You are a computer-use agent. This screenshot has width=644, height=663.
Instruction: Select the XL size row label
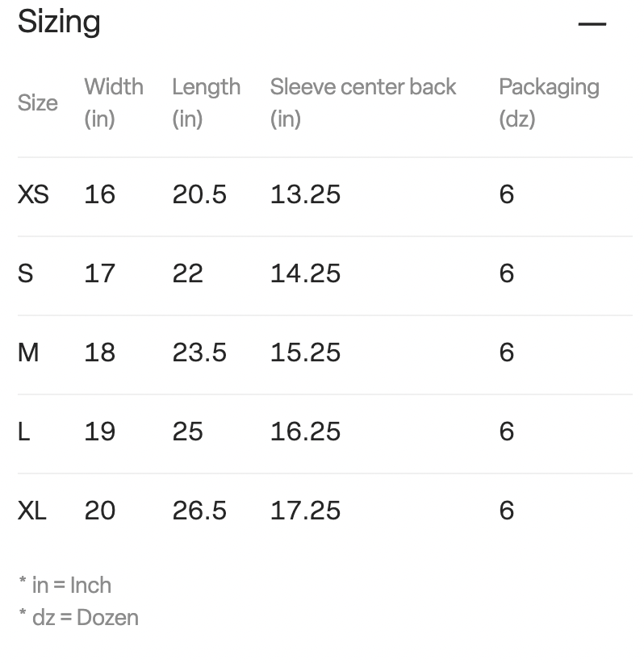(32, 511)
